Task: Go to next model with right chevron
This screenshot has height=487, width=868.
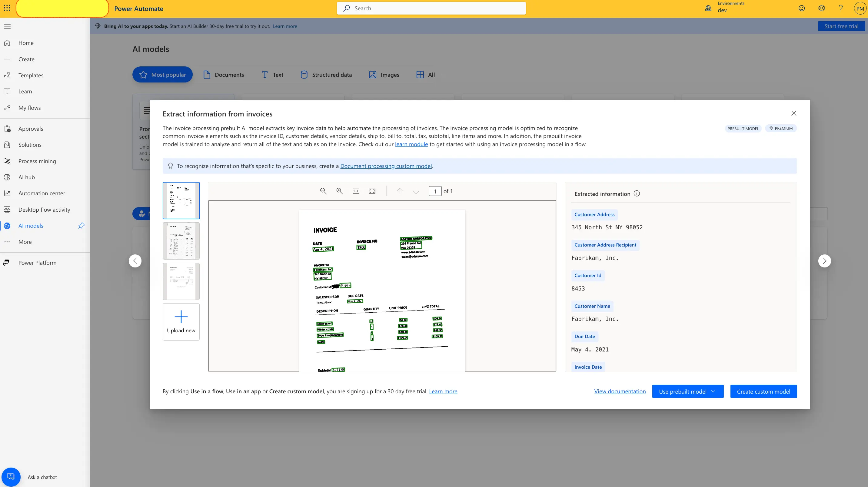Action: (x=824, y=261)
